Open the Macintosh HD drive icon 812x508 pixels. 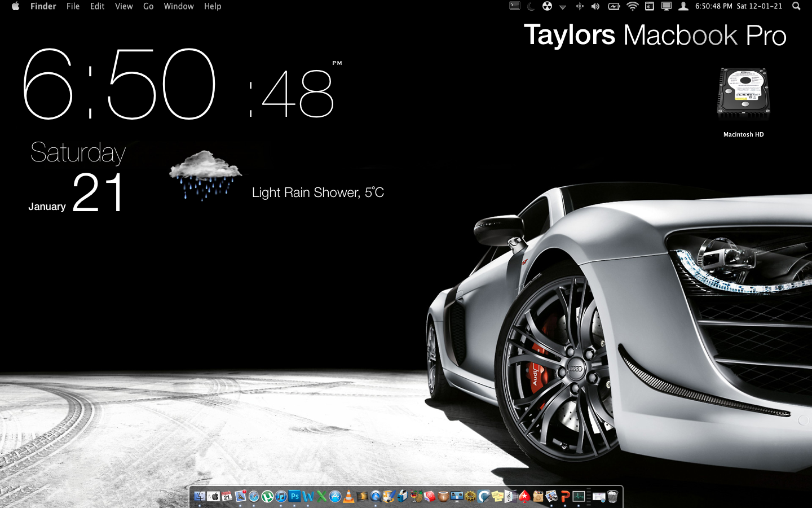tap(743, 94)
